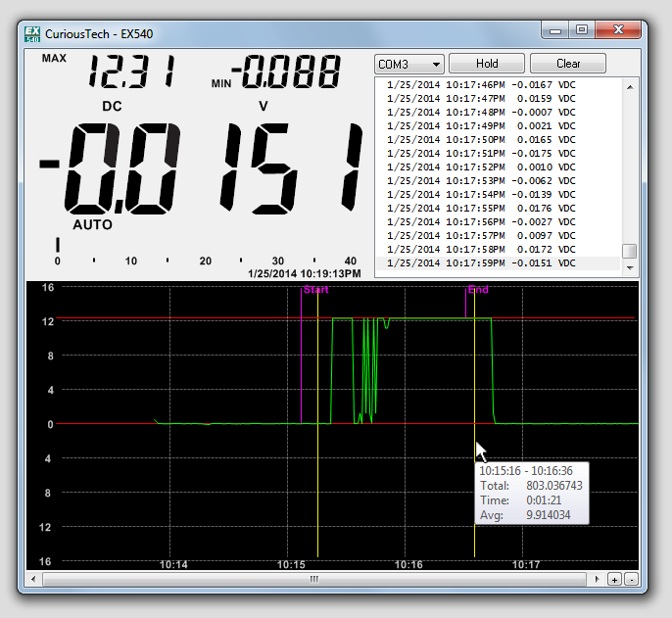Click the EX540 app icon in title bar
The width and height of the screenshot is (672, 618).
coord(32,34)
